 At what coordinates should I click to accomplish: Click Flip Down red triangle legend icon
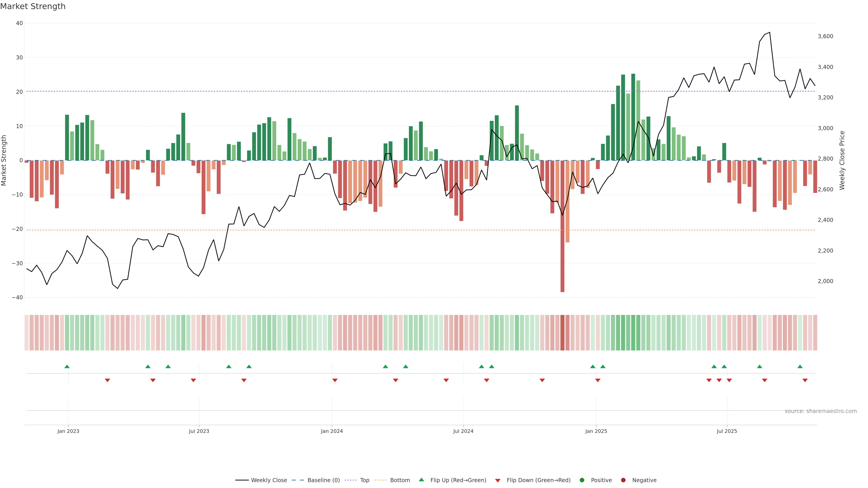[x=498, y=481]
